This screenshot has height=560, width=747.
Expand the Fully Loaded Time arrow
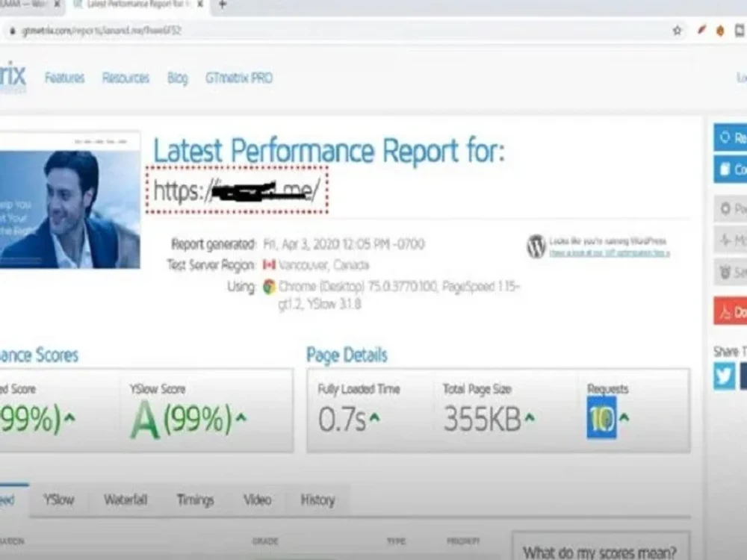pos(375,417)
